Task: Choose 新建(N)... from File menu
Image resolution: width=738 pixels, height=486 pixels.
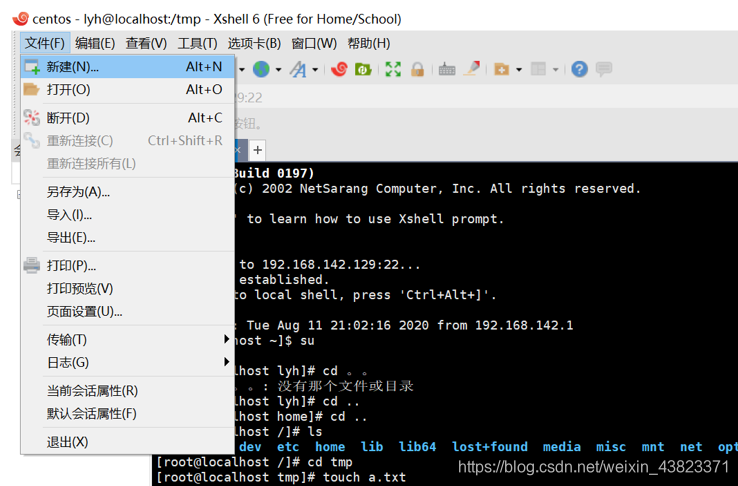Action: 128,67
